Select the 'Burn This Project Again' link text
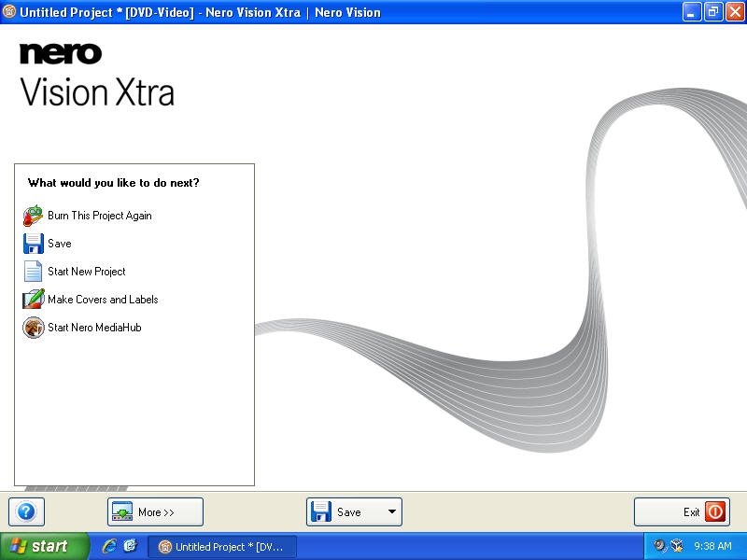 pos(100,216)
